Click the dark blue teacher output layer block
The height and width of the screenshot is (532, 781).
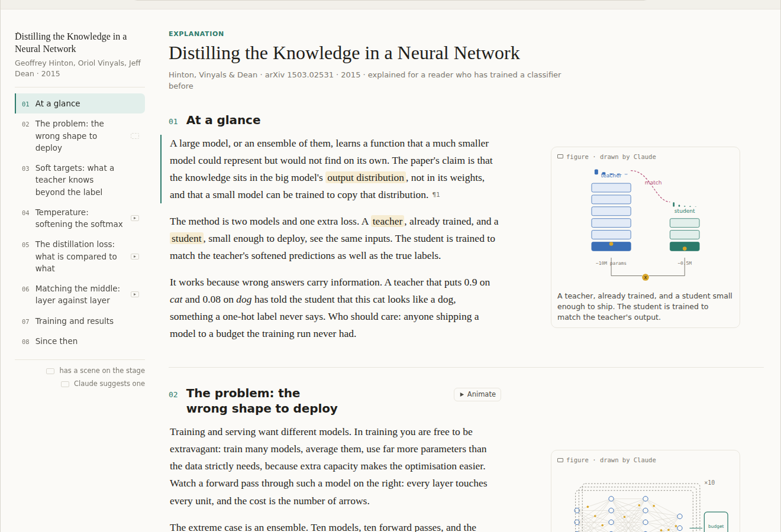611,246
